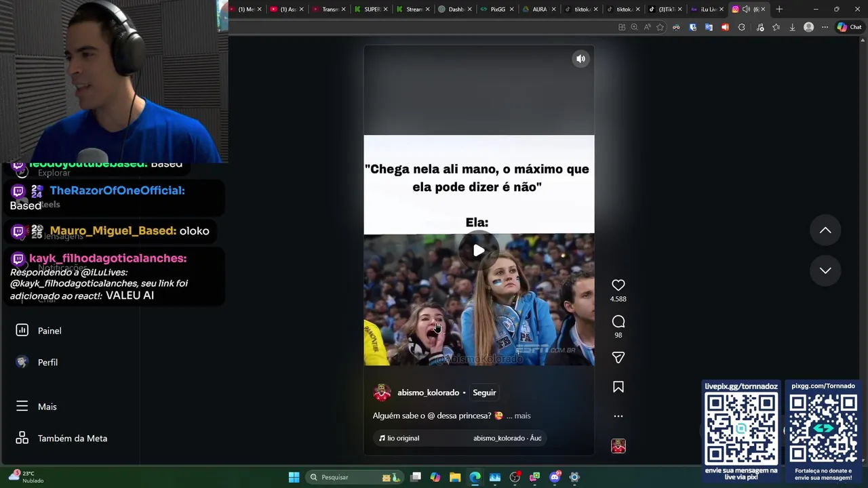The image size is (868, 488).
Task: Click the Painel chart icon
Action: (x=22, y=330)
